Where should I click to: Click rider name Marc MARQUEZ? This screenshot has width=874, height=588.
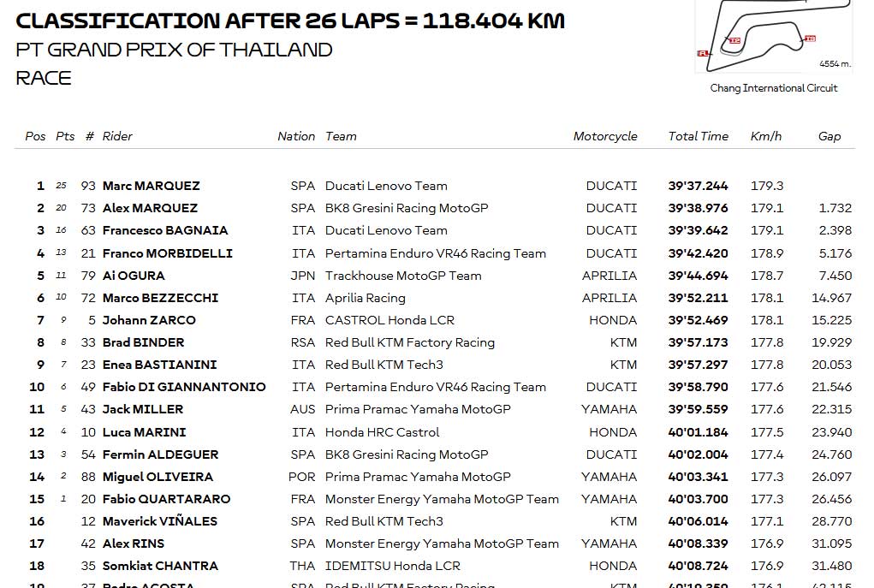(x=151, y=186)
